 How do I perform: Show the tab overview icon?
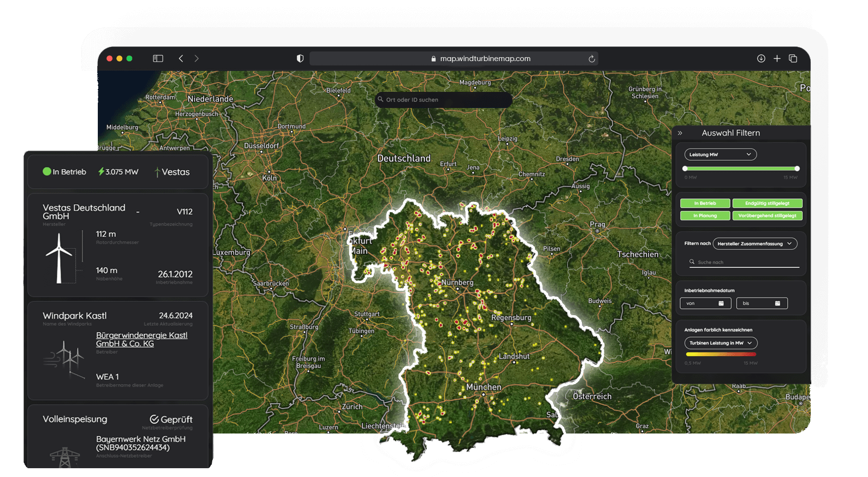(x=793, y=59)
